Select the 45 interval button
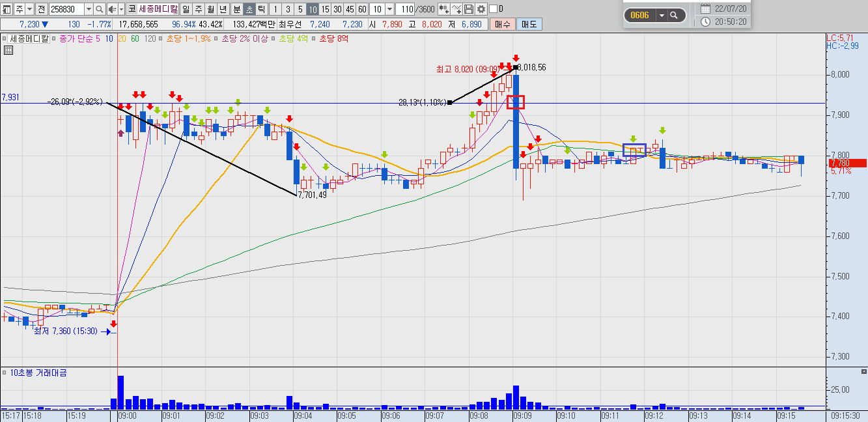The image size is (868, 422). tap(350, 9)
